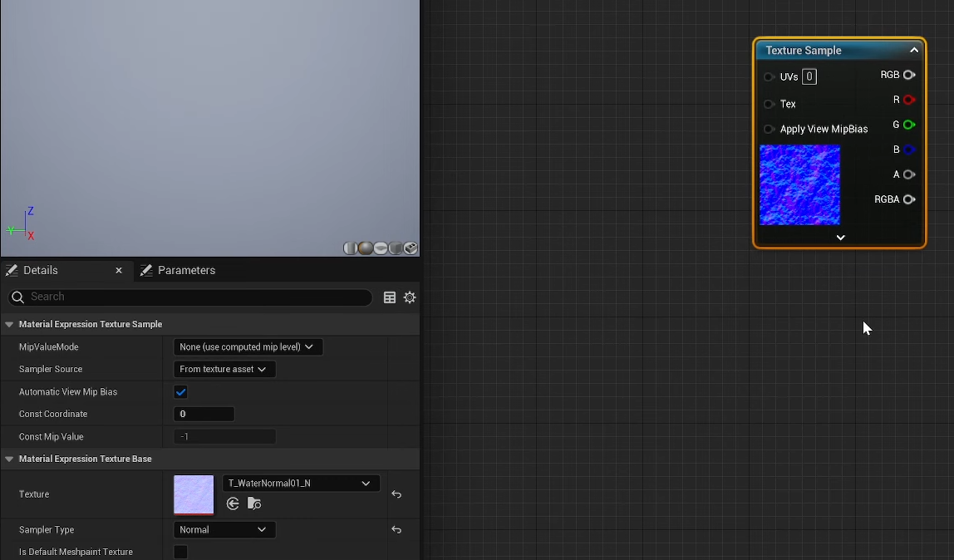Viewport: 954px width, 560px height.
Task: Reset Sampler Type to default arrow
Action: (396, 529)
